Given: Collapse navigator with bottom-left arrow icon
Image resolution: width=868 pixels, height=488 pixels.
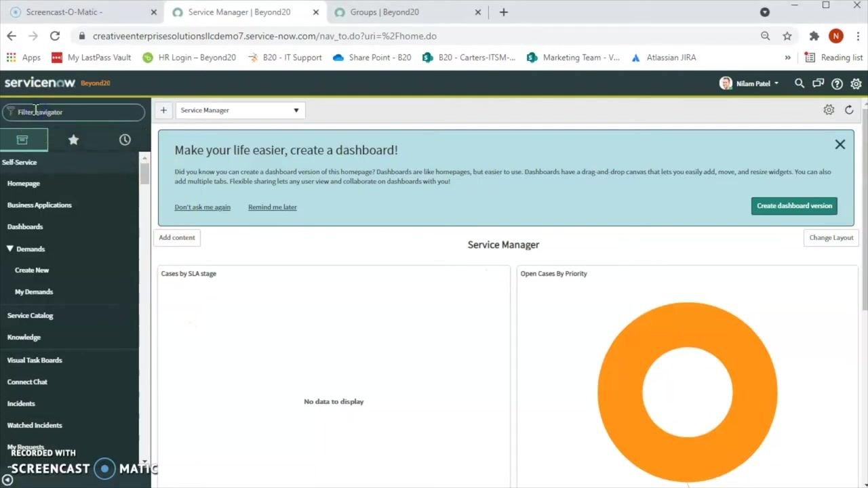Looking at the screenshot, I should coord(7,480).
